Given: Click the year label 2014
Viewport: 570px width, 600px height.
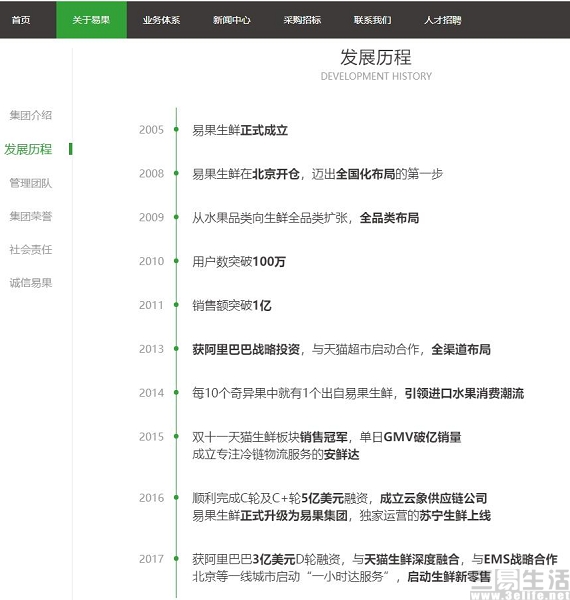Looking at the screenshot, I should pos(151,393).
